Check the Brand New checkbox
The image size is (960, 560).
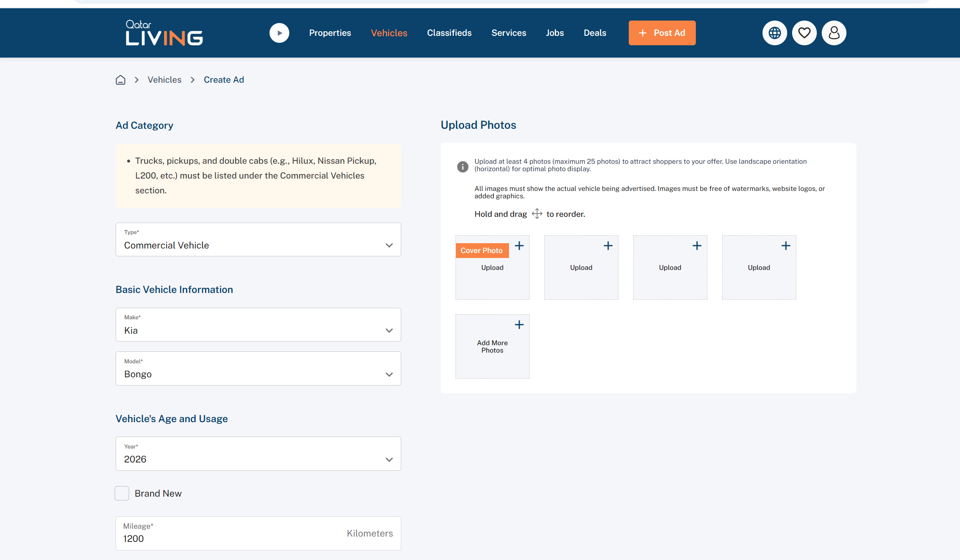[122, 493]
